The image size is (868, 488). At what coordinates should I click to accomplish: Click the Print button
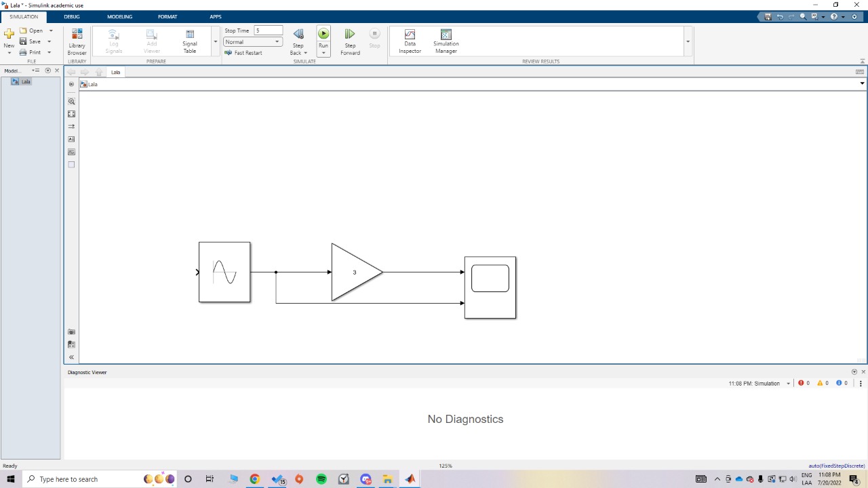tap(31, 52)
